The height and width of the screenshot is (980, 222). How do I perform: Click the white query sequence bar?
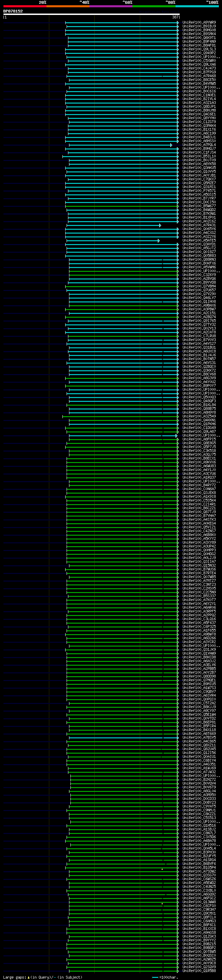tap(92, 14)
